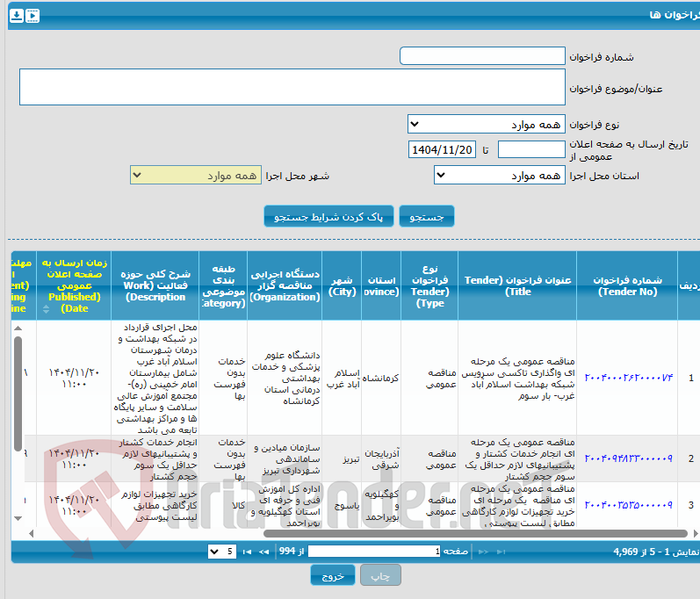This screenshot has height=599, width=700.
Task: Click the download icon in the header
Action: [17, 16]
